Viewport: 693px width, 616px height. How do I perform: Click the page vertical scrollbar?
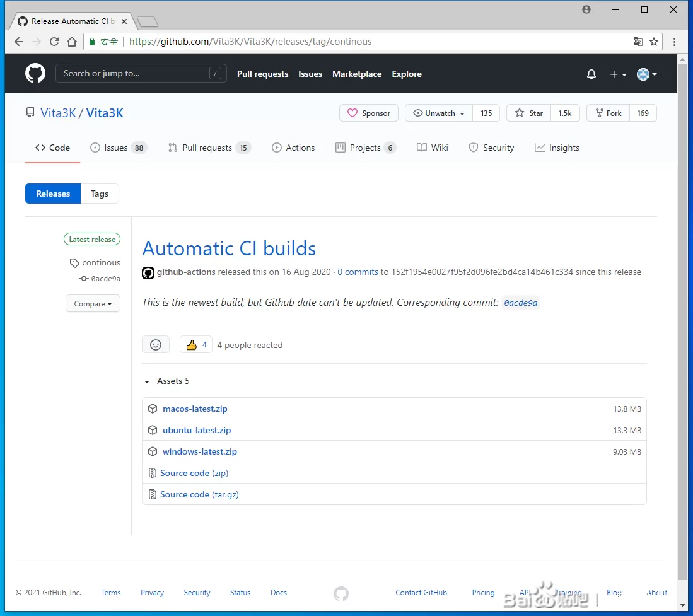(682, 323)
